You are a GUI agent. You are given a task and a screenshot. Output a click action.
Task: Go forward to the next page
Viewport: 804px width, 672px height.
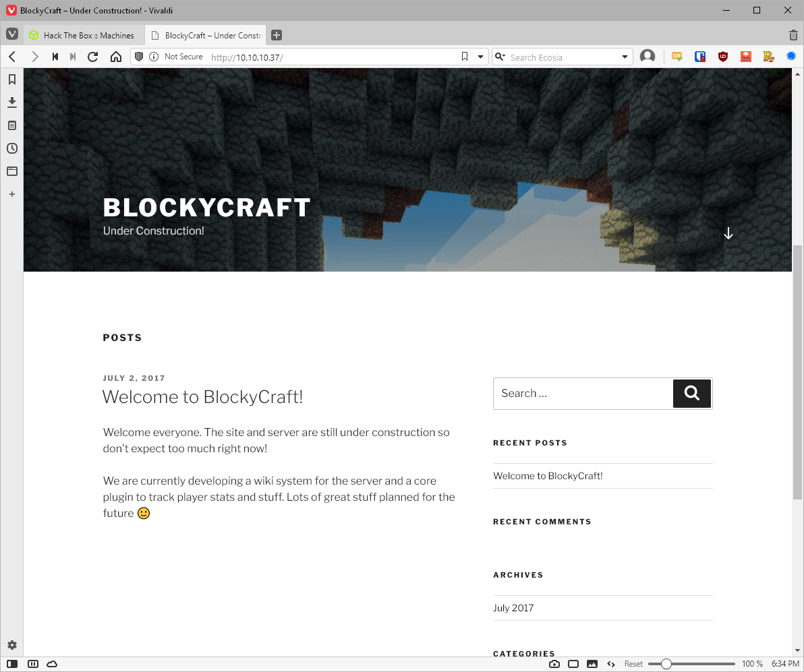34,57
